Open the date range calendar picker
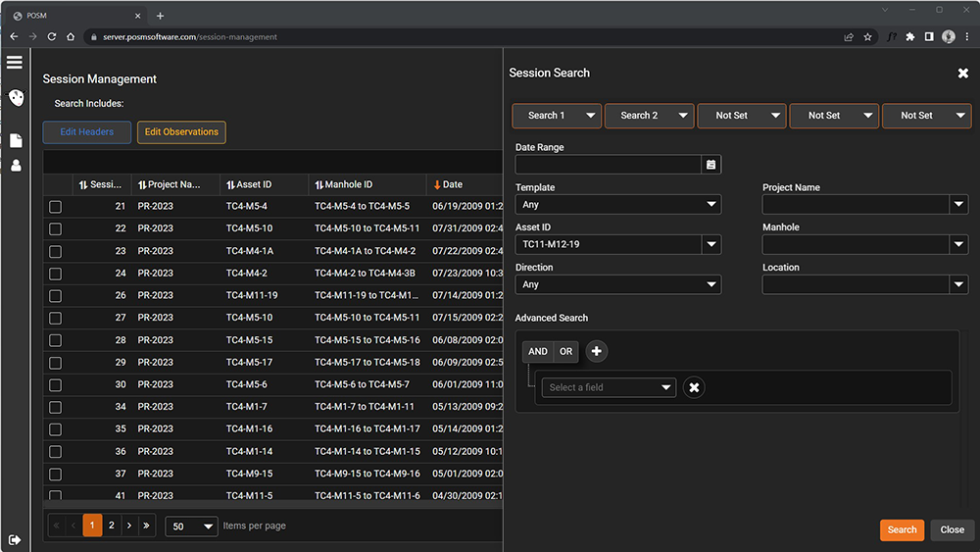 [710, 165]
